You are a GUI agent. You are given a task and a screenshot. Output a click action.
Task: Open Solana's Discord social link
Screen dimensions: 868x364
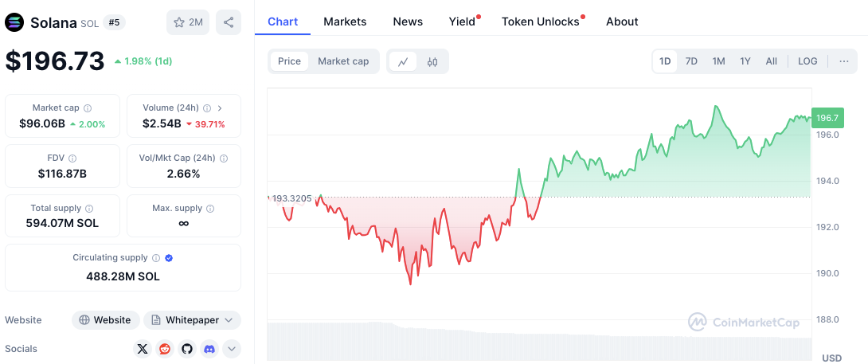[x=209, y=348]
